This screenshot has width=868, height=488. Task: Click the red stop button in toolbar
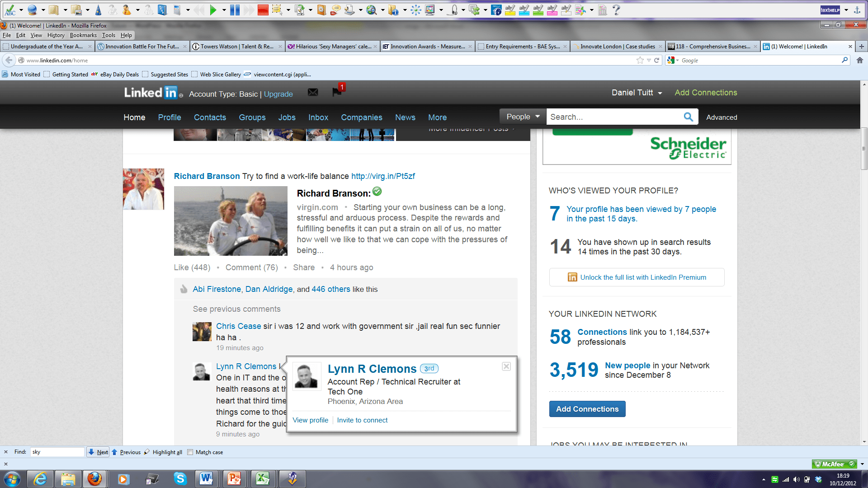click(263, 10)
